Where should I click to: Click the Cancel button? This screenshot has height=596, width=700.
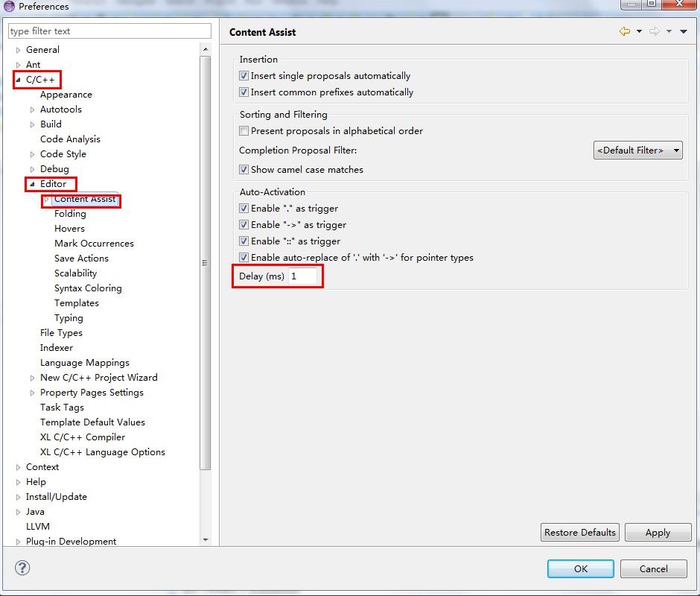point(654,568)
